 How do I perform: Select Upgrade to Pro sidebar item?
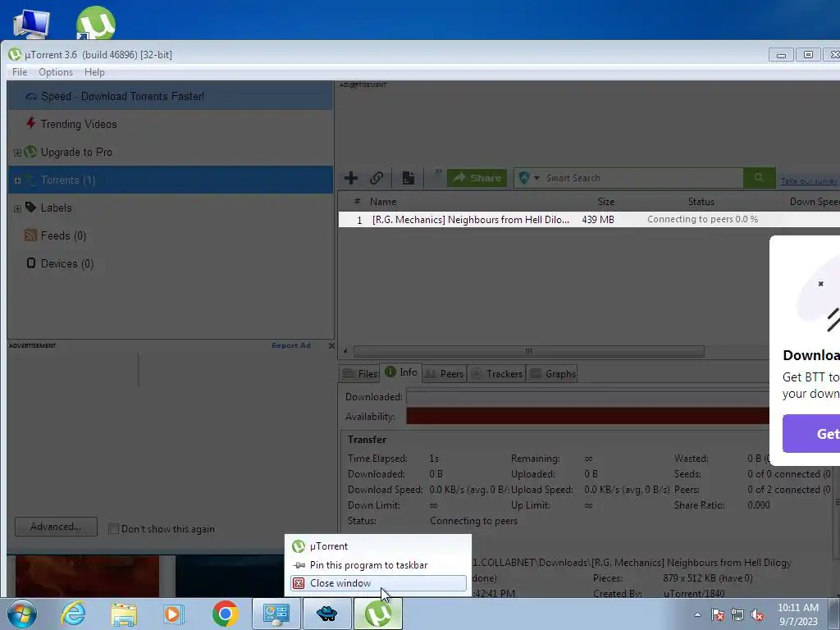pyautogui.click(x=76, y=152)
